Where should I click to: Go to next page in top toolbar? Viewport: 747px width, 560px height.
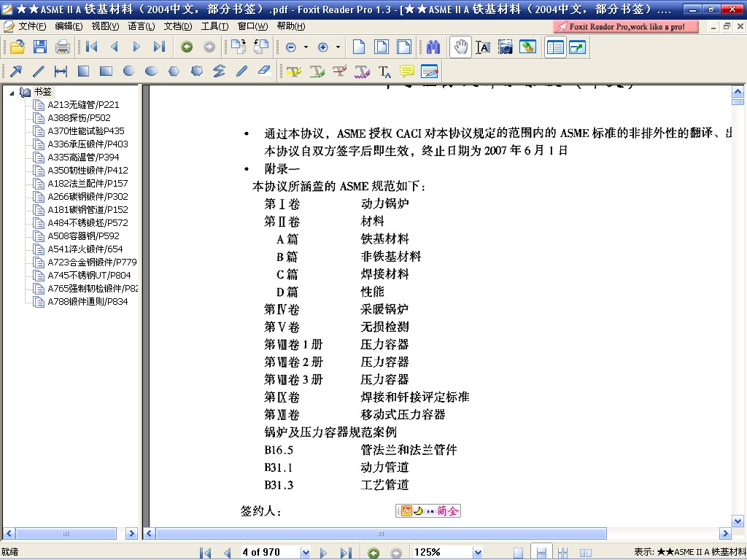pos(136,47)
